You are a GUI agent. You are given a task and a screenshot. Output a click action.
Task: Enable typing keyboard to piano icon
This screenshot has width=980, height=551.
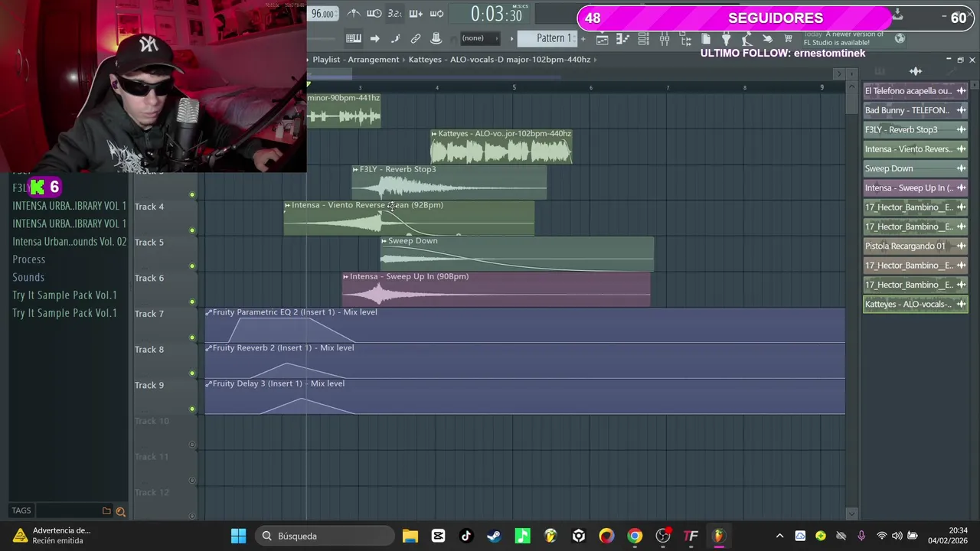[x=353, y=38]
